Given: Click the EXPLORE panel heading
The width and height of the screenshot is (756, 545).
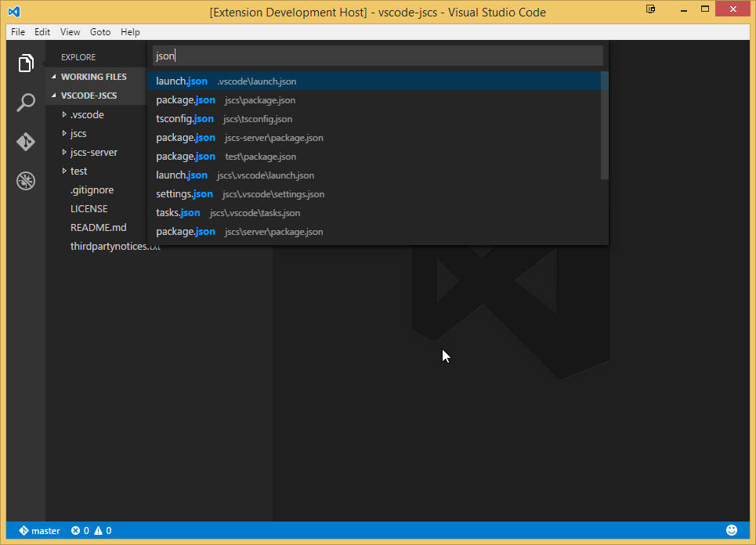Looking at the screenshot, I should [78, 57].
